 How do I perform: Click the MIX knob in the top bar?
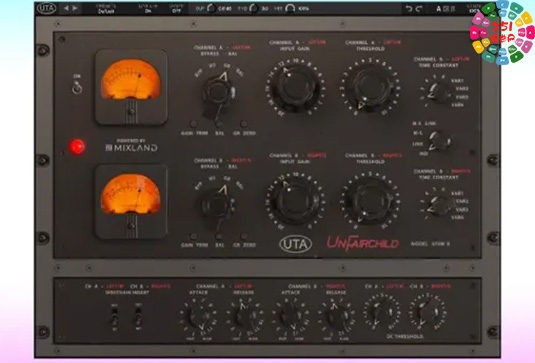[x=290, y=8]
